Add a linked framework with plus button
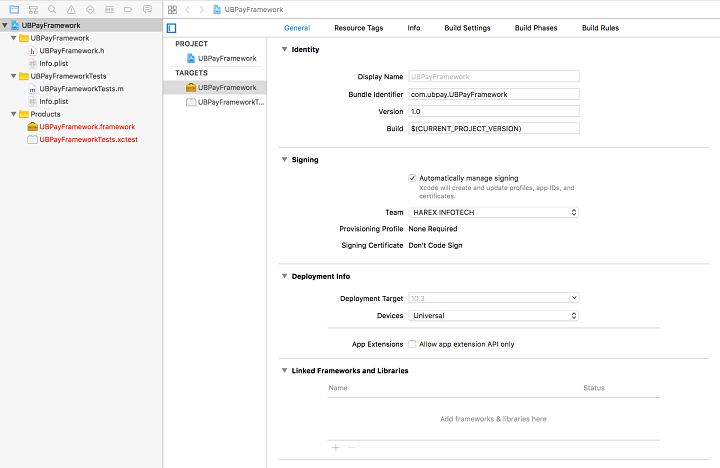 coord(336,447)
